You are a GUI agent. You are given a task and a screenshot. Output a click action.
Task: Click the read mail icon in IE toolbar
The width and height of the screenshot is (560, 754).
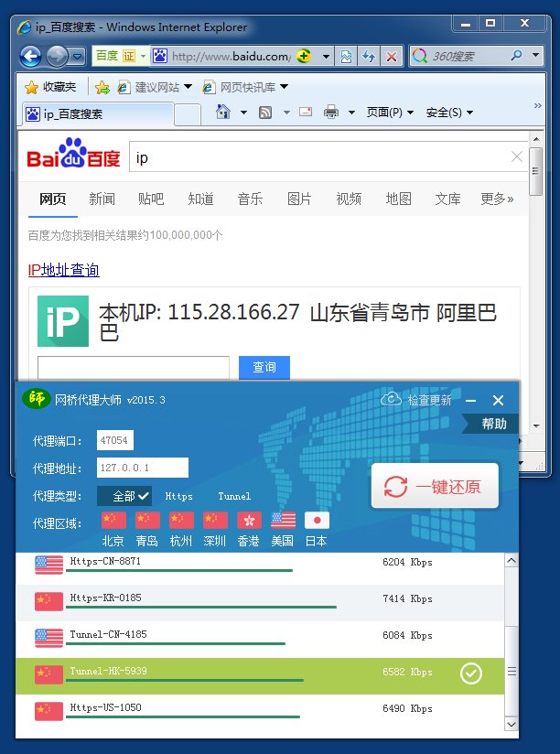(306, 112)
